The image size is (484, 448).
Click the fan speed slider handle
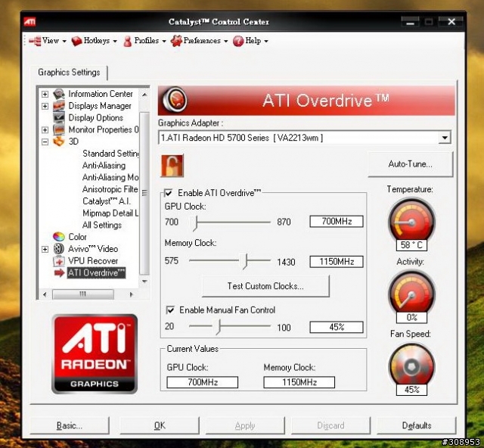[219, 327]
